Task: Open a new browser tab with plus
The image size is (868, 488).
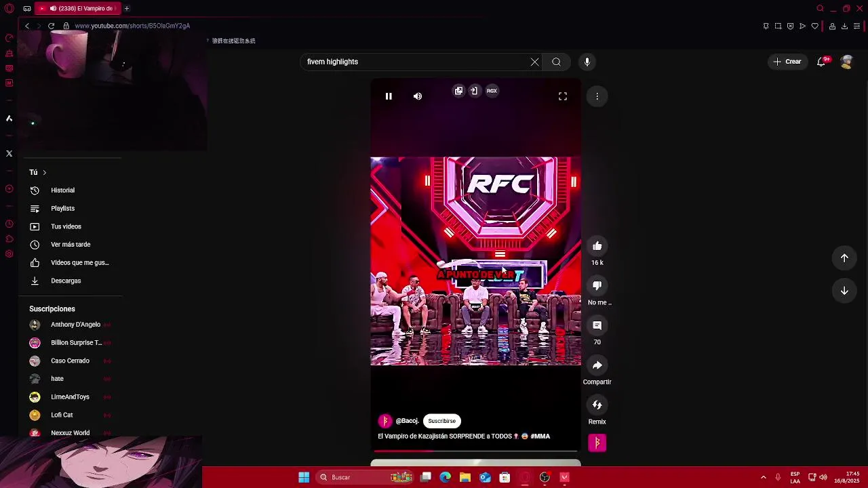Action: click(x=127, y=8)
